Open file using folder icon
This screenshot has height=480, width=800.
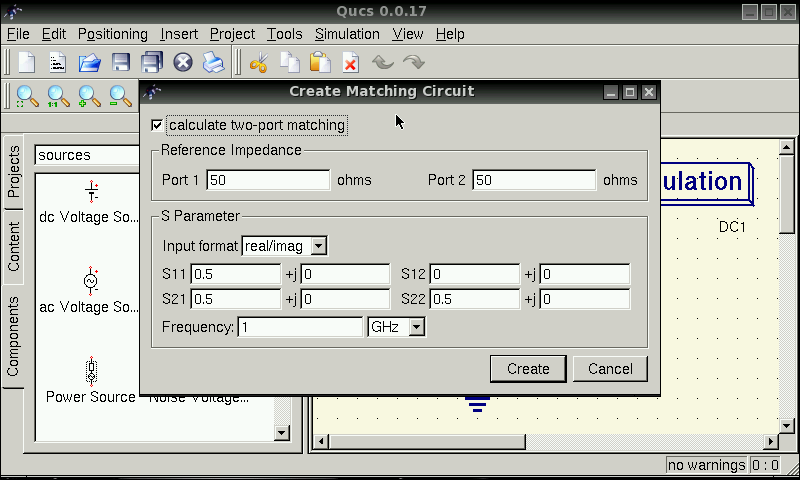click(89, 63)
